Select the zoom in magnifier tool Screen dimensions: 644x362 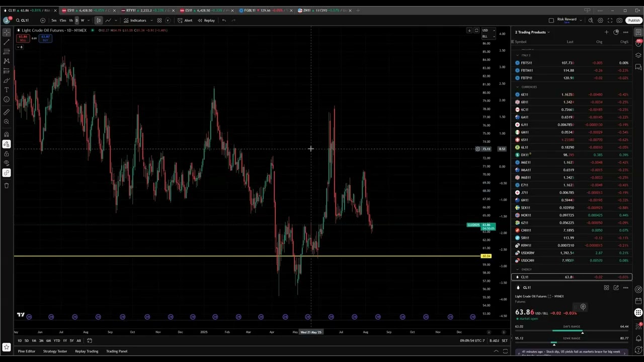pyautogui.click(x=7, y=122)
